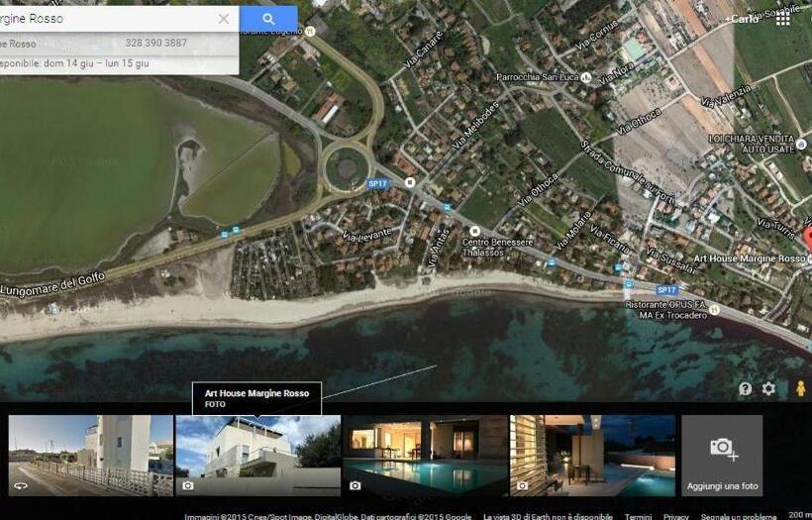View the night pool photo thumbnail
Screen dimensions: 812x520
[425, 455]
